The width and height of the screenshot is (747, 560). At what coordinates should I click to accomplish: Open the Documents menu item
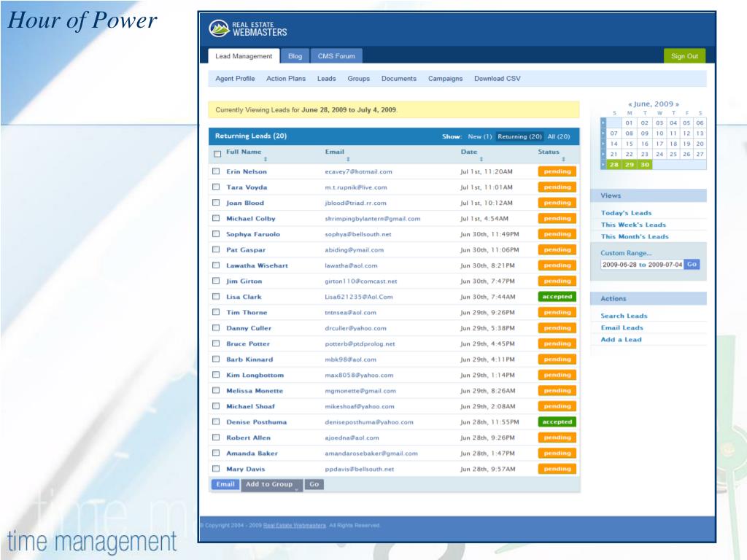pyautogui.click(x=399, y=79)
